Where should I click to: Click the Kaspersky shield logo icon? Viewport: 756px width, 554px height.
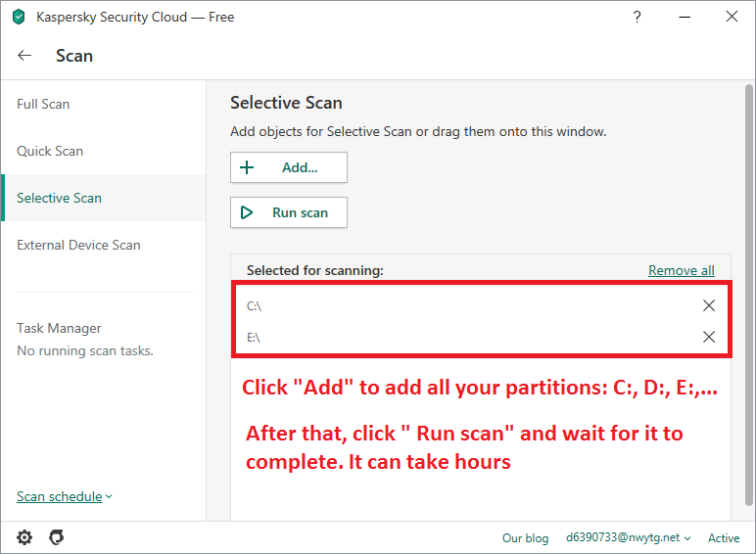click(x=18, y=17)
